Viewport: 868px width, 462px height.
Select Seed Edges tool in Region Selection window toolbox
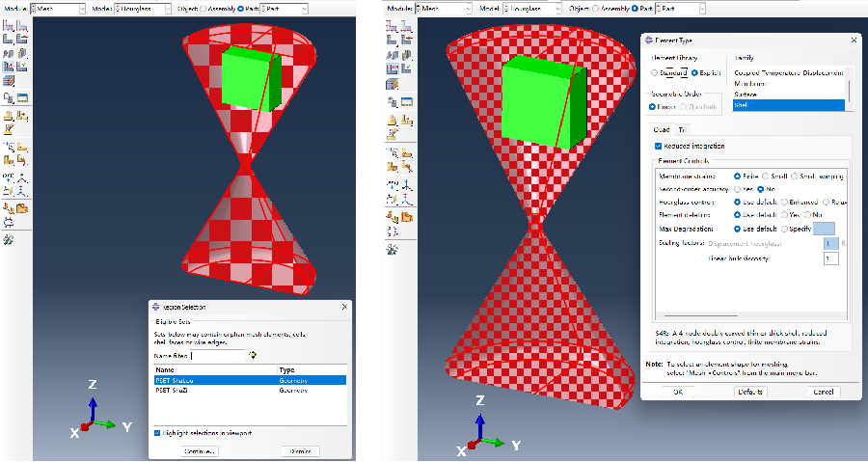(x=22, y=25)
